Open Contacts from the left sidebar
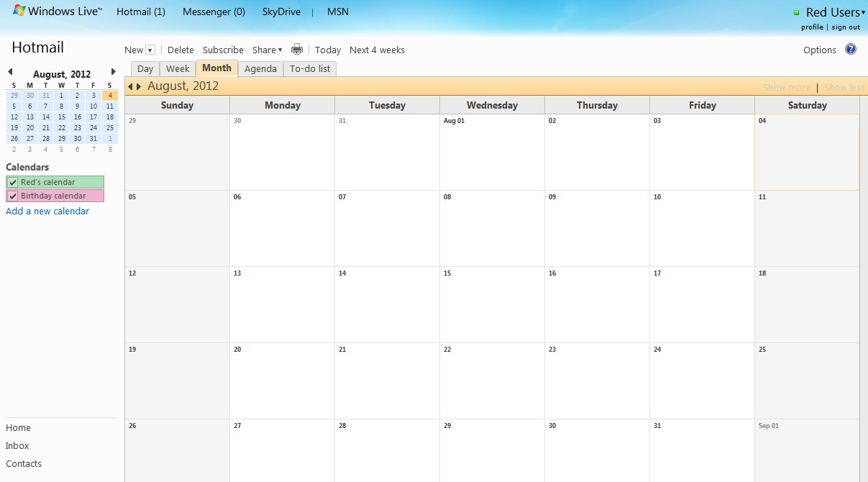 pyautogui.click(x=24, y=464)
